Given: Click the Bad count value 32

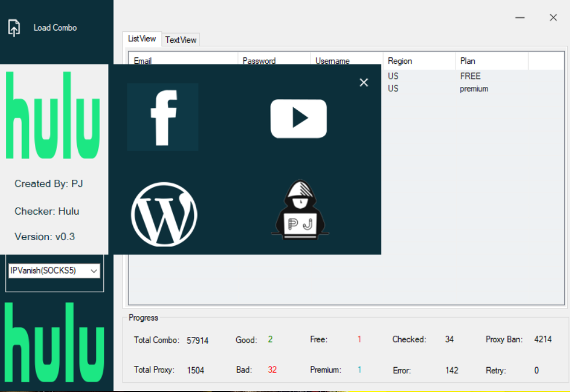Looking at the screenshot, I should point(272,370).
